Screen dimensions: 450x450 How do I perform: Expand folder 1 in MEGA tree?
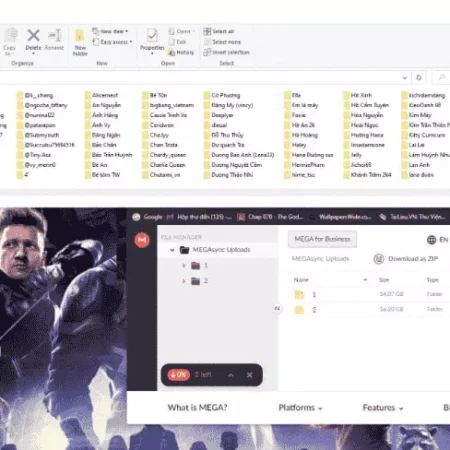coord(184,266)
